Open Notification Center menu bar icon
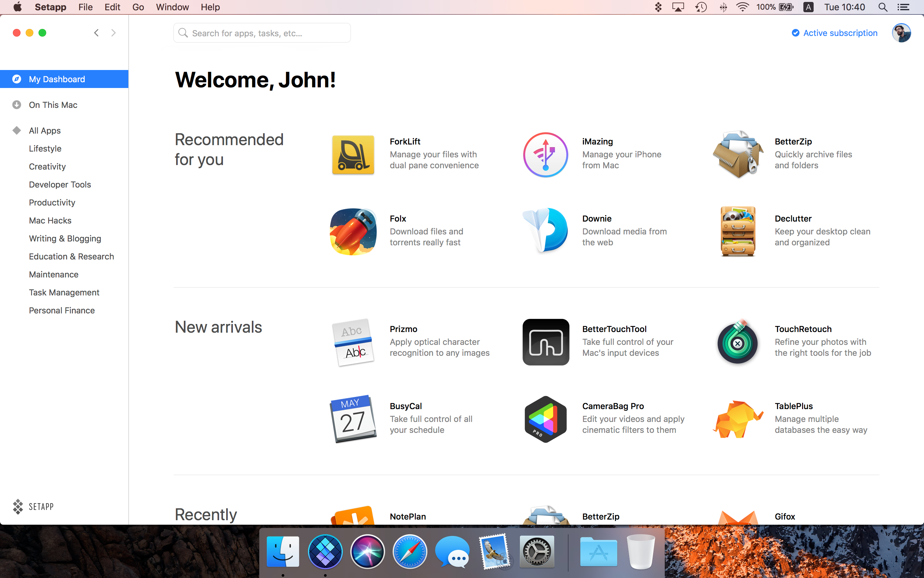Screen dimensions: 924x578 (903, 7)
